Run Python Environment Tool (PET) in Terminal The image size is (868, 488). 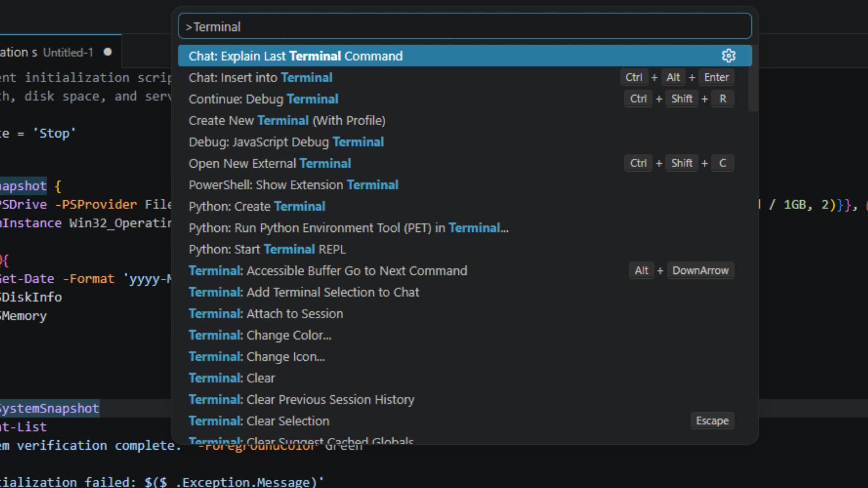465,228
